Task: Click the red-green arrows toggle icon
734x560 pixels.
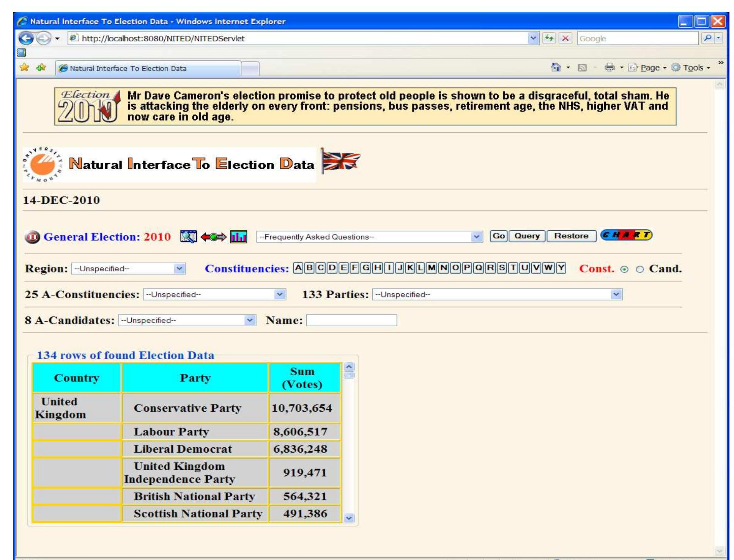Action: coord(213,237)
